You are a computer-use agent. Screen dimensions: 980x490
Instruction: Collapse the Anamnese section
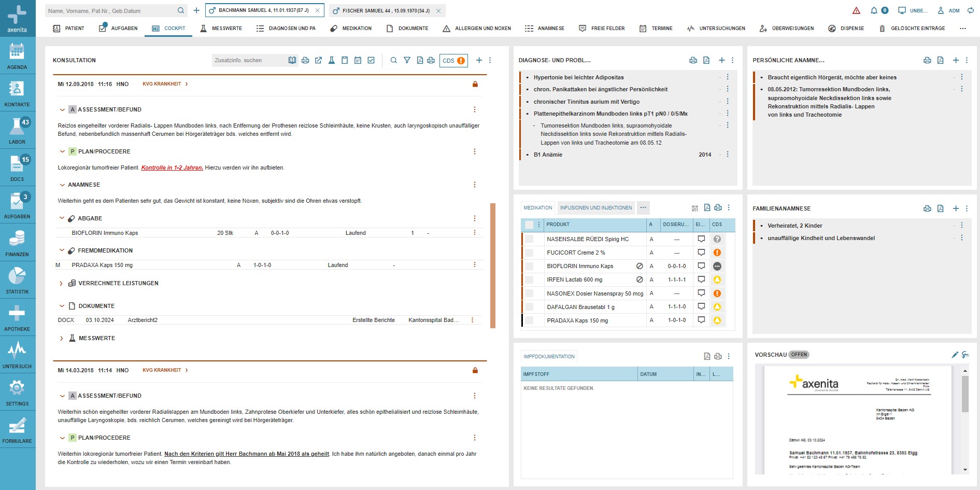[x=62, y=185]
